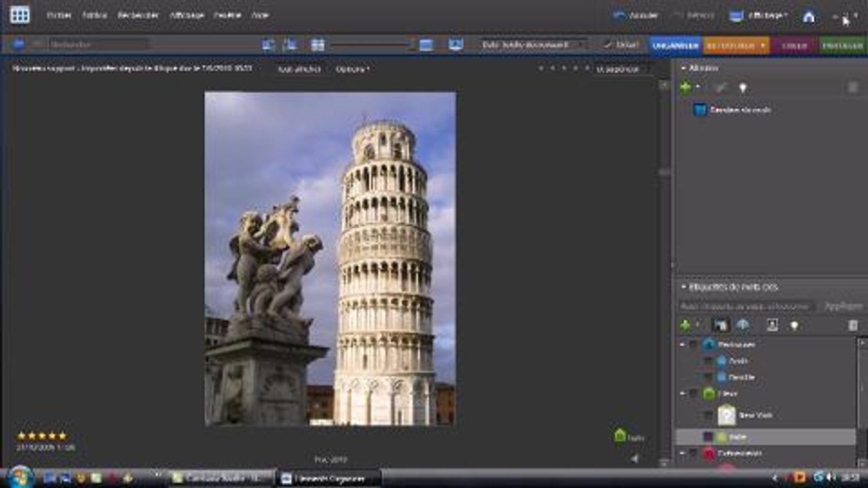
Task: Open the date sort order dropdown
Action: [534, 45]
